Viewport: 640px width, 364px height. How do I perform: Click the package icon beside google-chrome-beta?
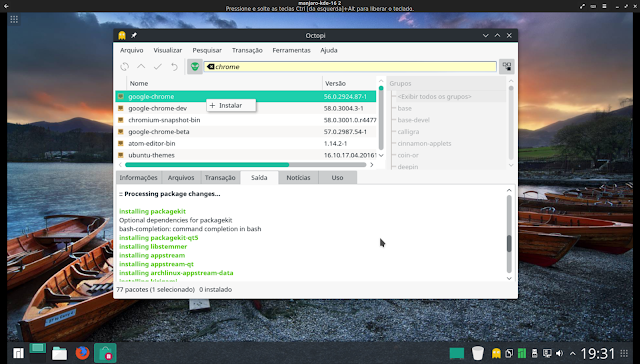click(121, 132)
